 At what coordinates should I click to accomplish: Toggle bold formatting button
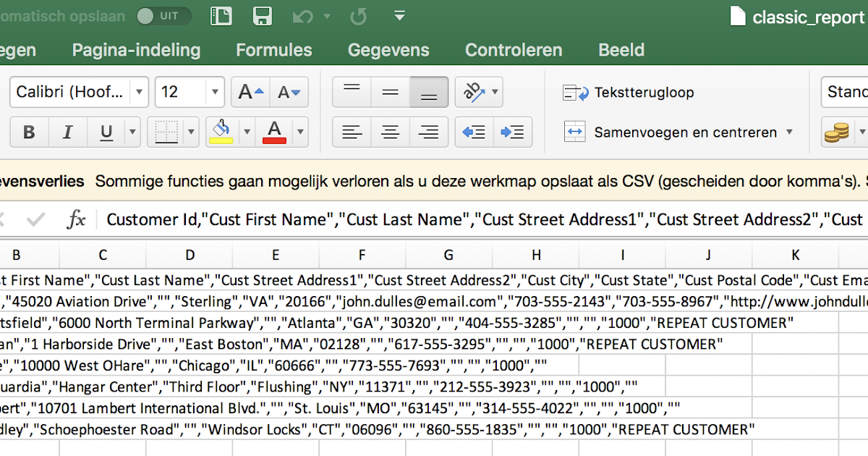[29, 132]
